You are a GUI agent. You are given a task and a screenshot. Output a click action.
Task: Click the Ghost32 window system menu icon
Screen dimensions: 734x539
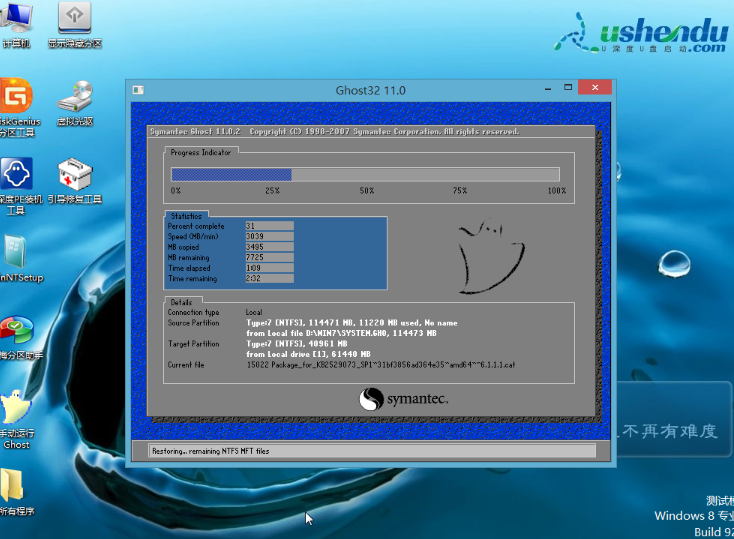tap(140, 90)
